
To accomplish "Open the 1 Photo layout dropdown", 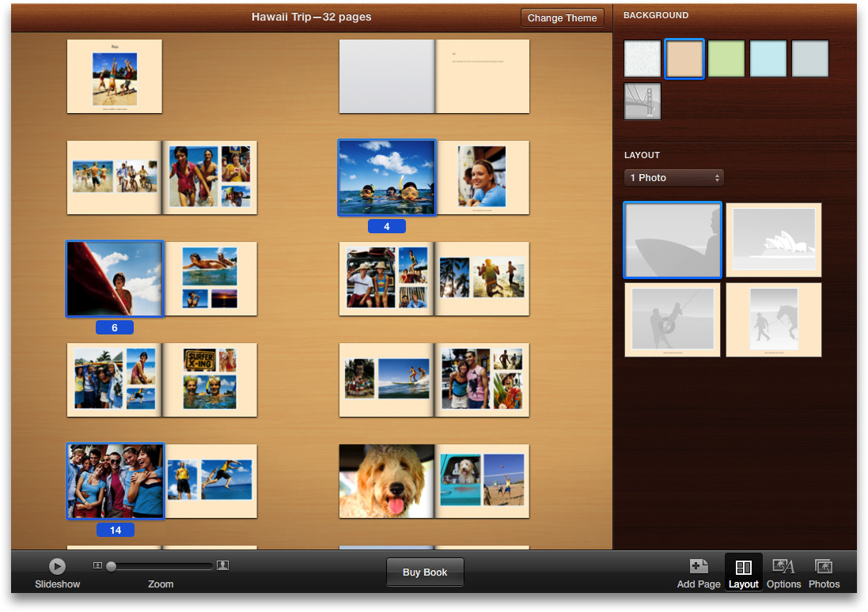I will [x=673, y=178].
